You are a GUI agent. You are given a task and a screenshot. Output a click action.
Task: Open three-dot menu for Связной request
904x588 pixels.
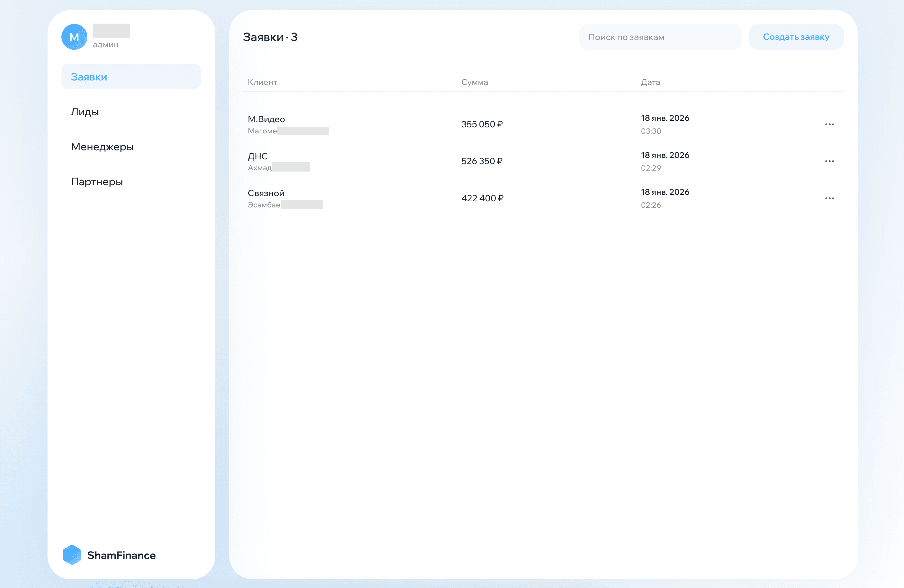[x=829, y=198]
